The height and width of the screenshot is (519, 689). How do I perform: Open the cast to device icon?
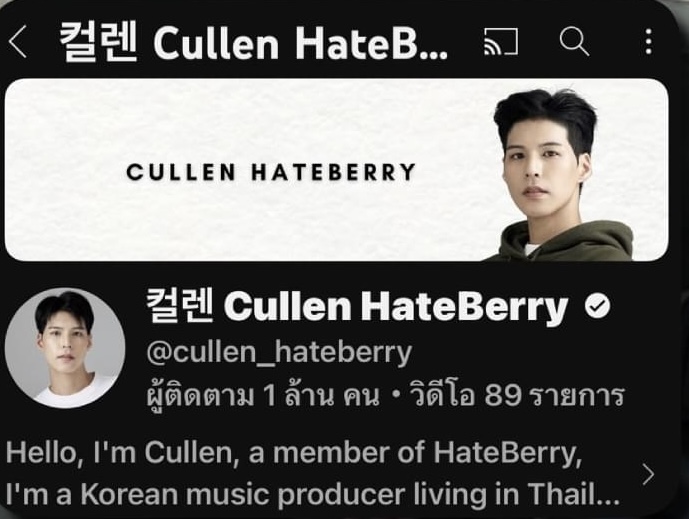[501, 42]
